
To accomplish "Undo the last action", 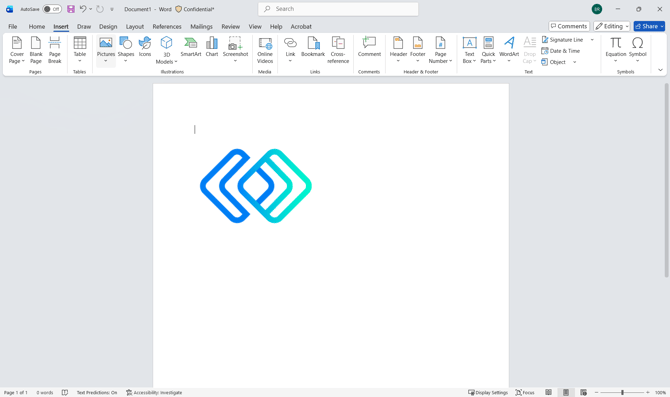I will [x=83, y=9].
